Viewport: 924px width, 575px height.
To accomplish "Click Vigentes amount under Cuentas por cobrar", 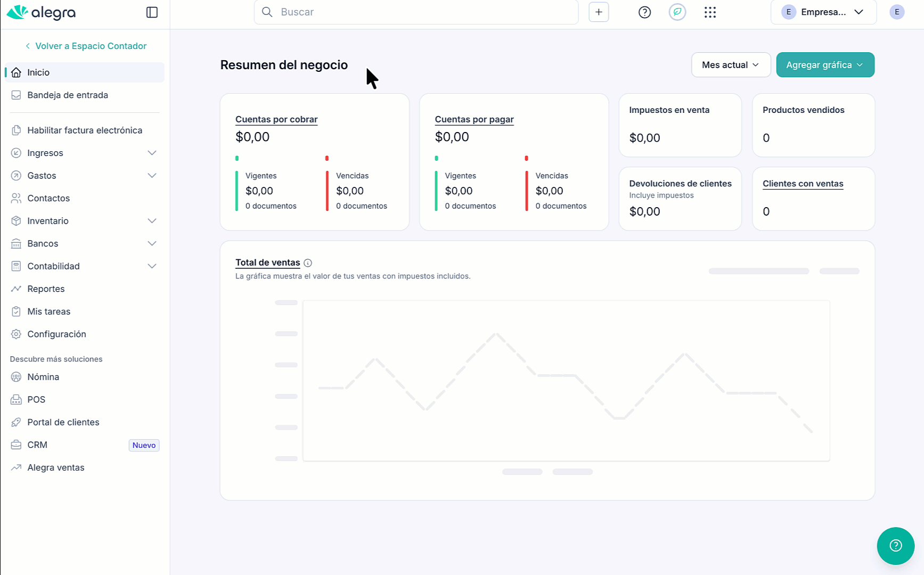I will (x=259, y=191).
